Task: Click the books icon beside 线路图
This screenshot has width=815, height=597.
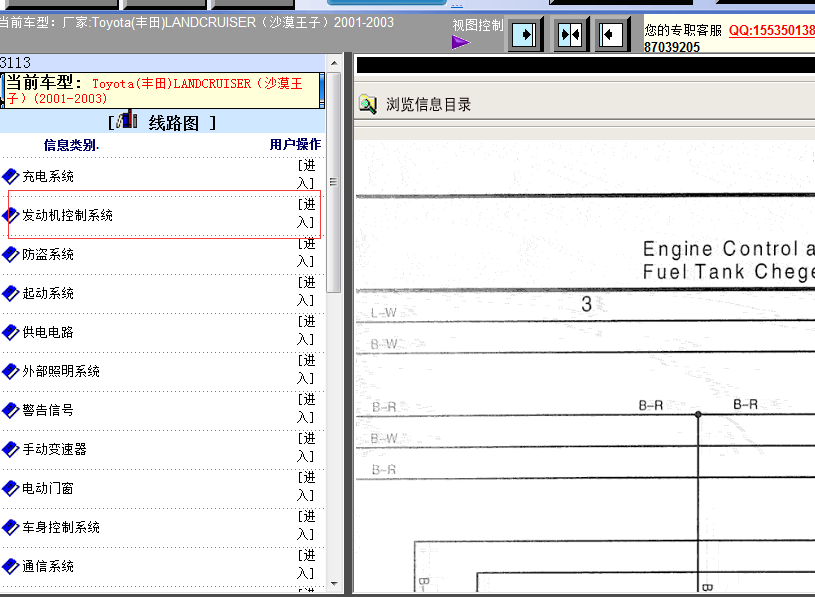Action: click(x=127, y=120)
